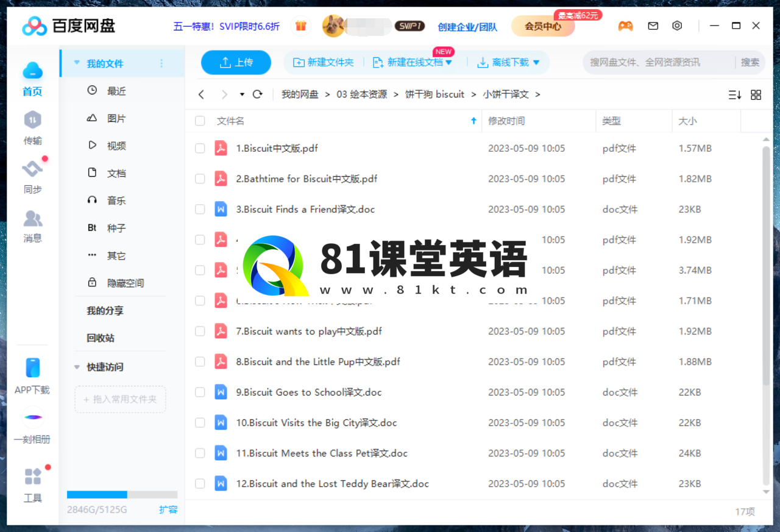This screenshot has height=532, width=780.
Task: Check the box for 2.Bathtime for Biscuit中文版.pdf
Action: point(200,179)
